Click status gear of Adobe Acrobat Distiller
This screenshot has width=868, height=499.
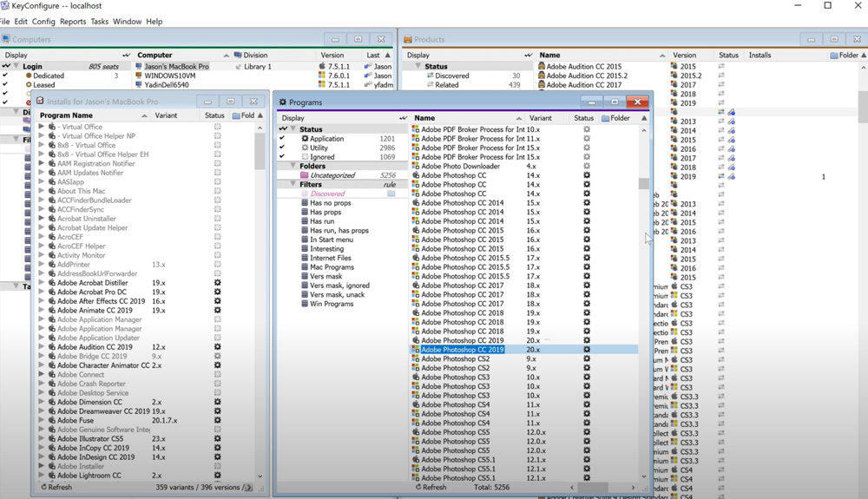[218, 283]
